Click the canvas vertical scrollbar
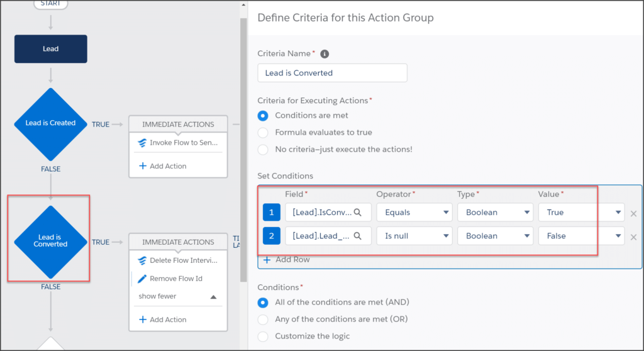The image size is (644, 351). pyautogui.click(x=243, y=150)
